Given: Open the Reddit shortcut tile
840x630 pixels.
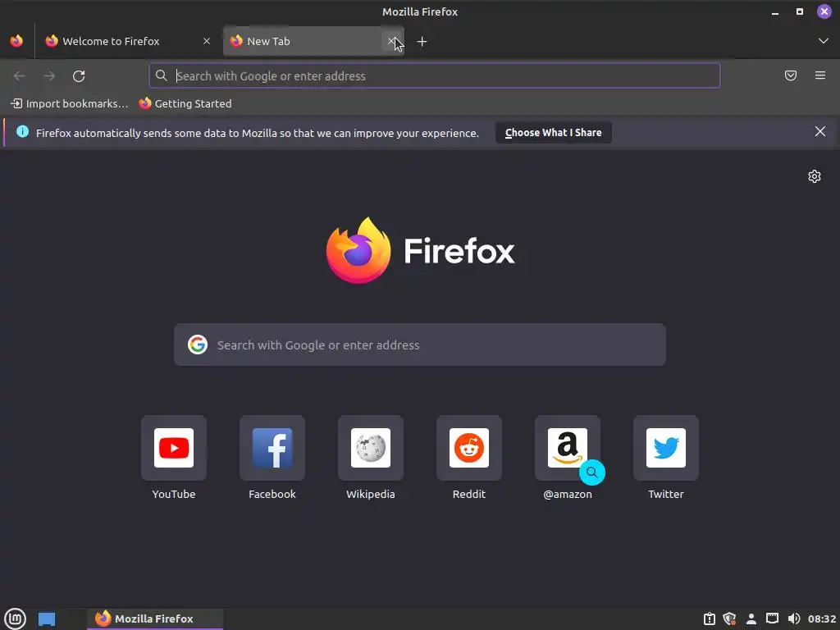Looking at the screenshot, I should (468, 448).
